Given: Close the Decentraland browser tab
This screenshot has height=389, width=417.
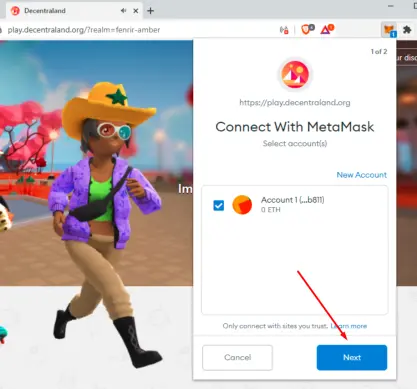Looking at the screenshot, I should pos(136,11).
